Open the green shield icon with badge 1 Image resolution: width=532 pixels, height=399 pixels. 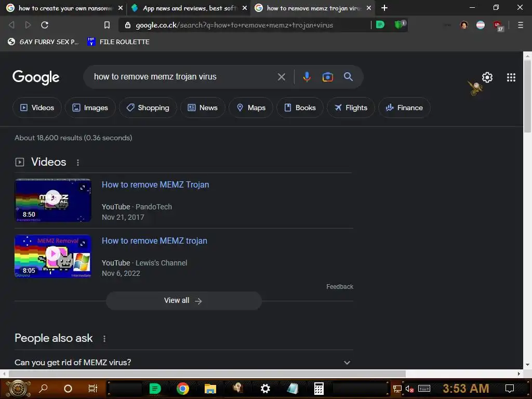[400, 24]
